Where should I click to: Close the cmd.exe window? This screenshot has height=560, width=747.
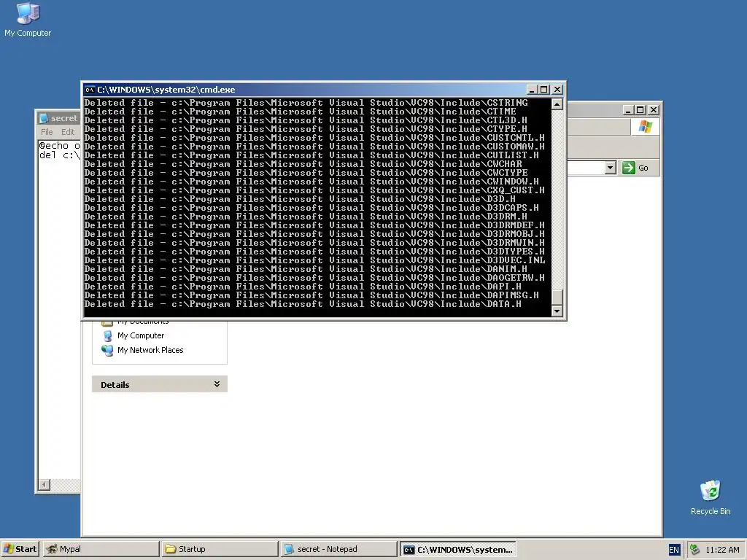point(557,90)
